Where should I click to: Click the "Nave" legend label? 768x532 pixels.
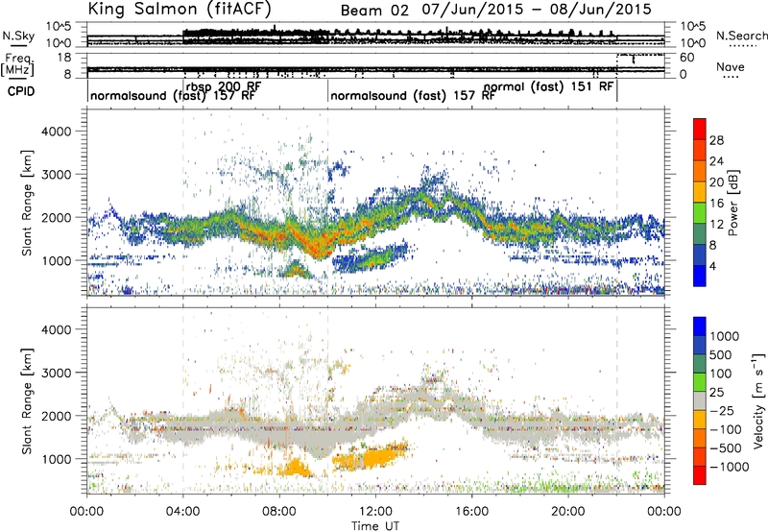pos(731,67)
